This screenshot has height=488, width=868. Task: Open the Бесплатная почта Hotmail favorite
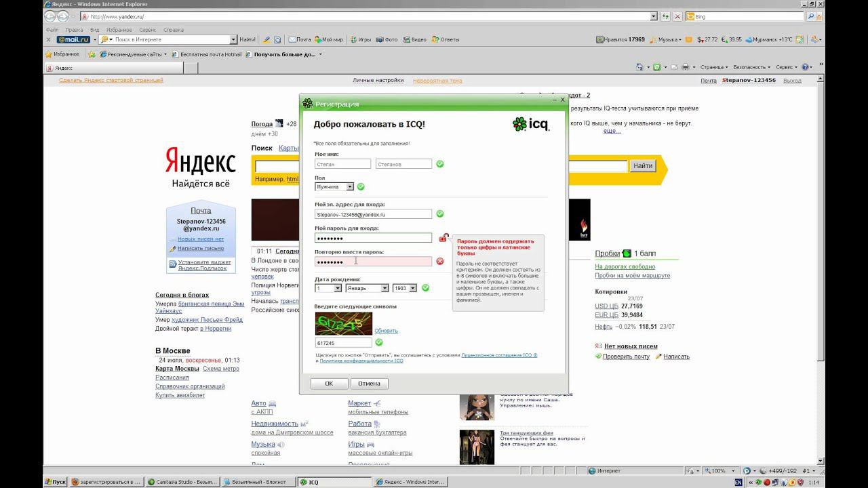pyautogui.click(x=206, y=54)
